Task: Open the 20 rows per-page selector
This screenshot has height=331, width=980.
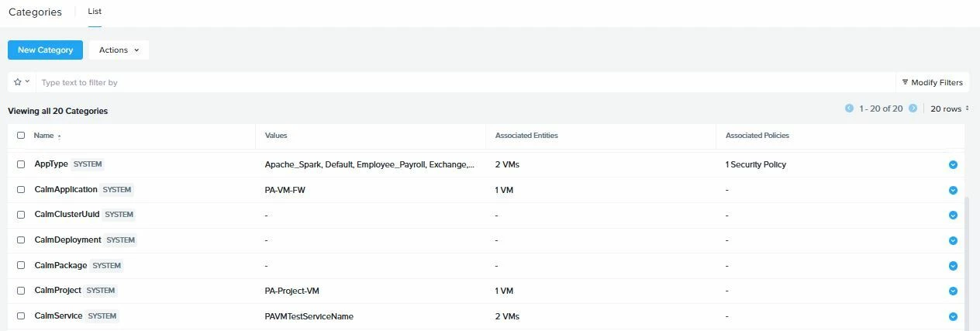Action: 950,109
